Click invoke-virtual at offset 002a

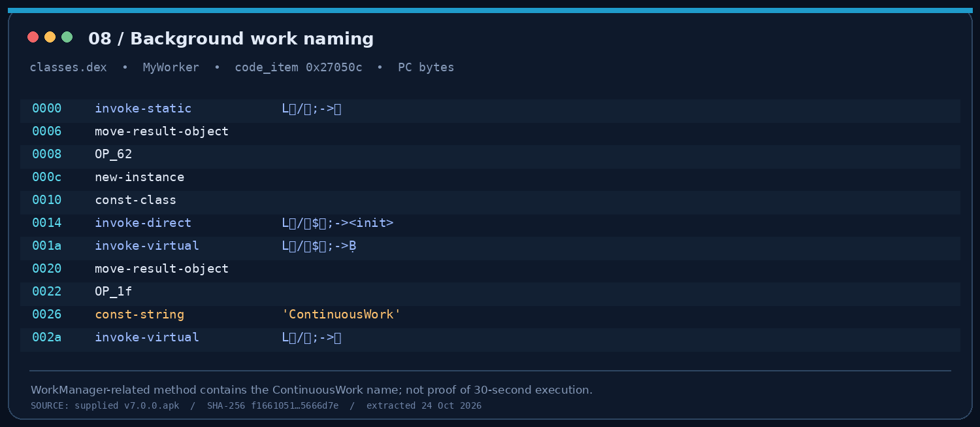click(147, 337)
